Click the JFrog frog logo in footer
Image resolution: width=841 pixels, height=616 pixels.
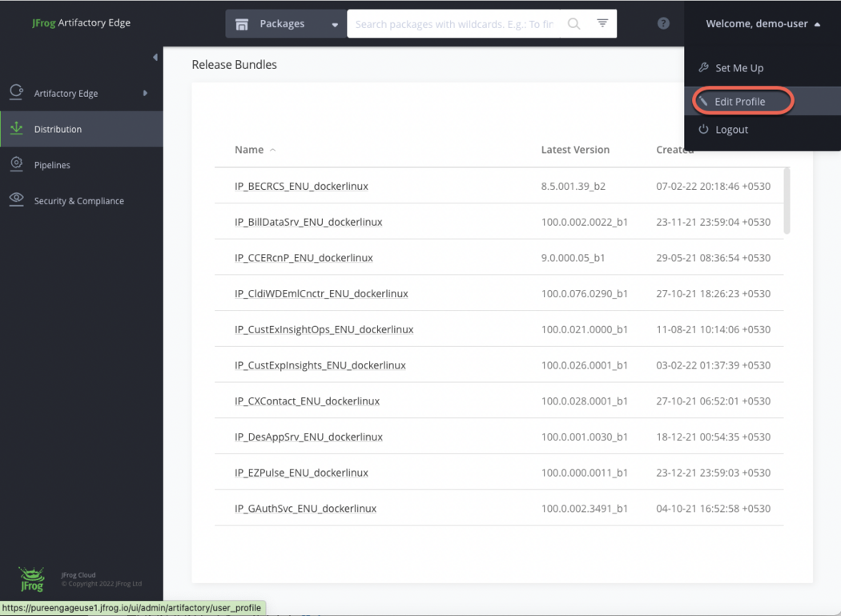(x=32, y=579)
